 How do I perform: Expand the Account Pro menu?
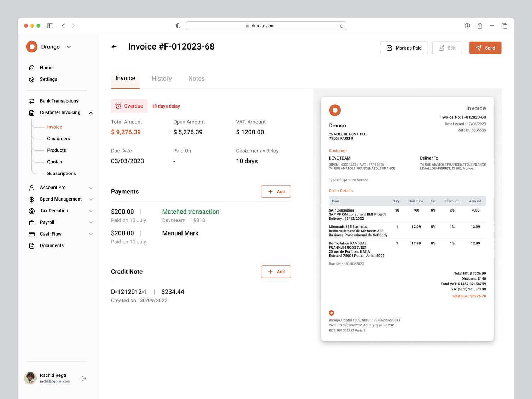[91, 188]
